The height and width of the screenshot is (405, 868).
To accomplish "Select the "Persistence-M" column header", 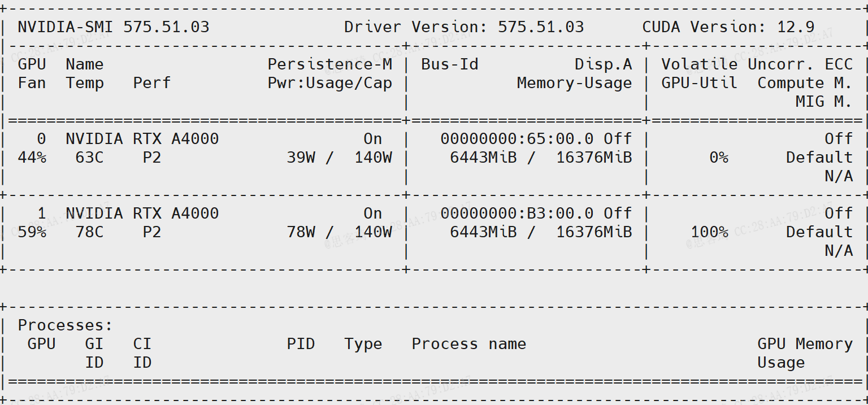I will (330, 64).
